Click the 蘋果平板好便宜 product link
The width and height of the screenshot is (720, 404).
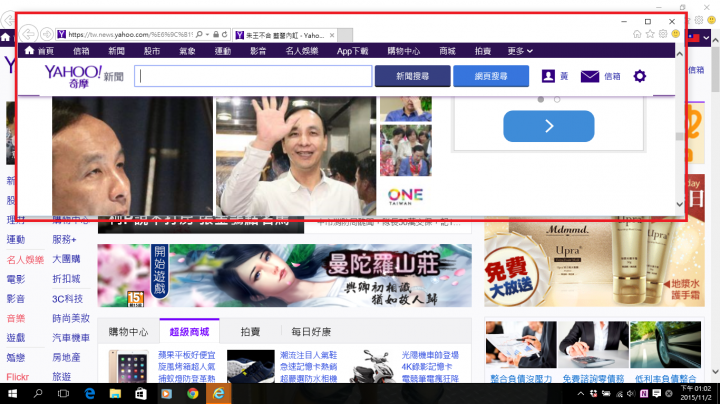tap(186, 355)
